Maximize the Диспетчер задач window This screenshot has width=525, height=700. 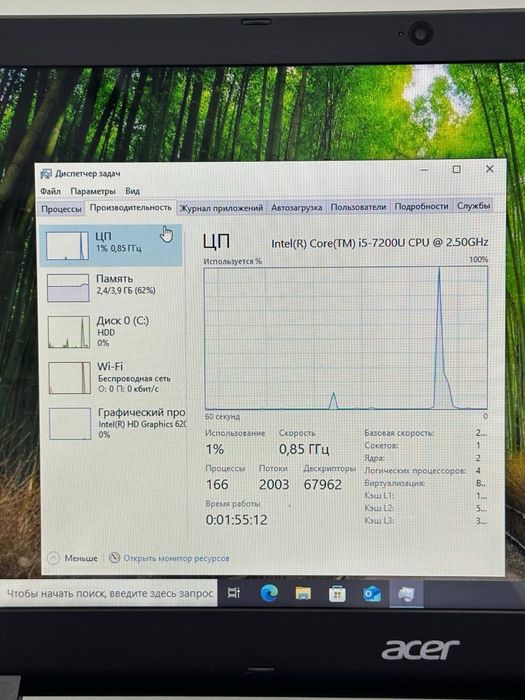(x=456, y=170)
